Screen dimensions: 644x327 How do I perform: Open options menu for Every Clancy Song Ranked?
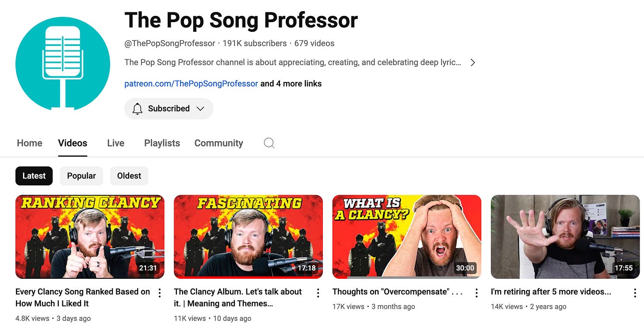[160, 293]
